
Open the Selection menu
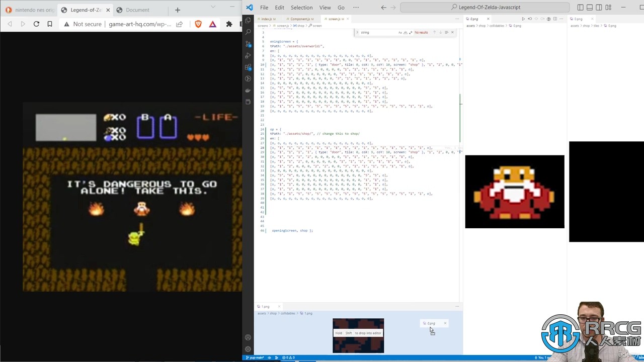(x=302, y=8)
